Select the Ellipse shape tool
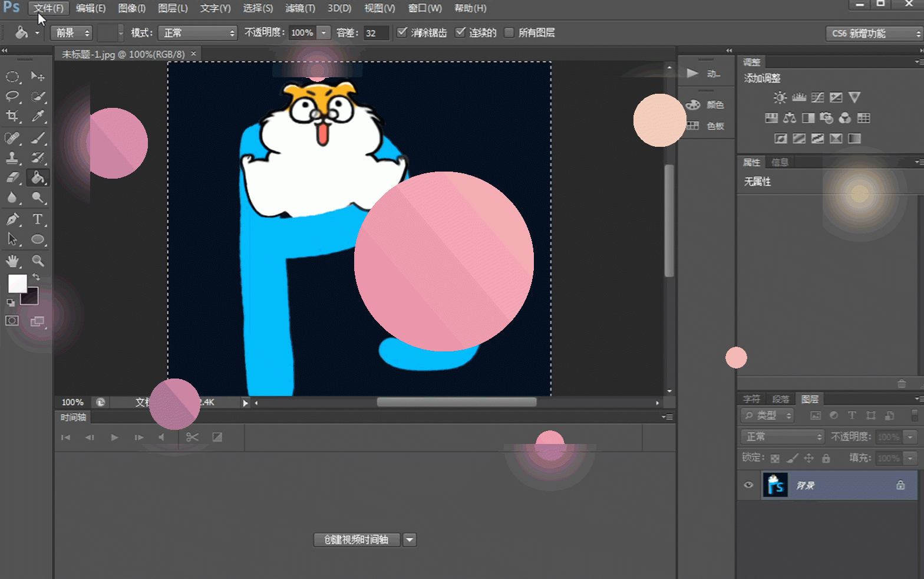Image resolution: width=924 pixels, height=579 pixels. (x=38, y=239)
